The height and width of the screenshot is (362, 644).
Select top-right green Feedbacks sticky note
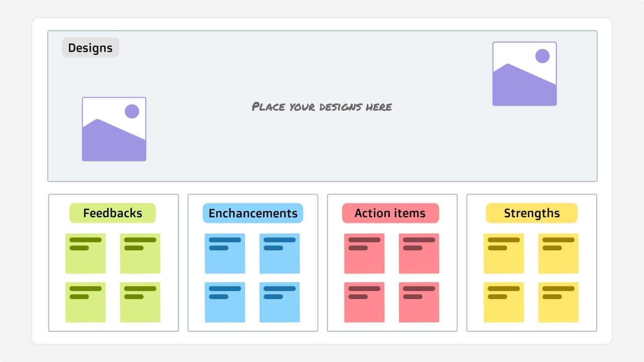[x=140, y=253]
